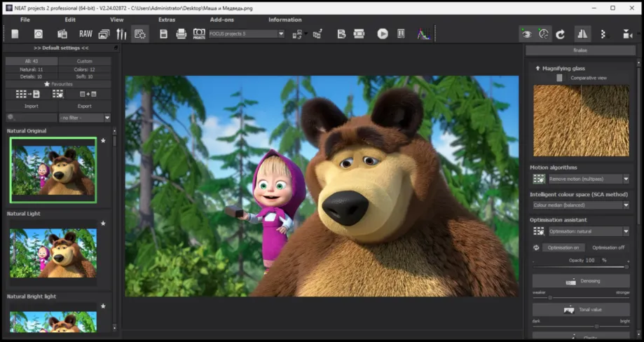Show Favourites presets
The height and width of the screenshot is (342, 644).
[x=58, y=84]
